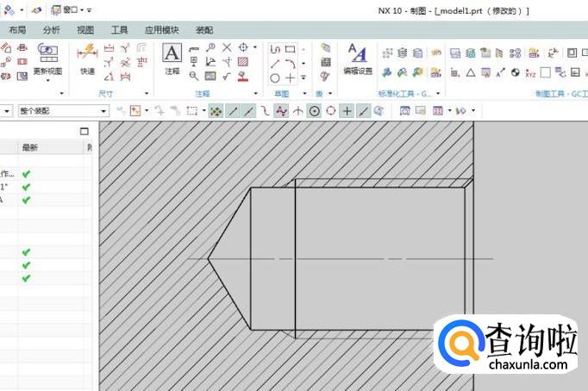This screenshot has height=391, width=588.
Task: Toggle the arc center snap point
Action: (x=314, y=111)
